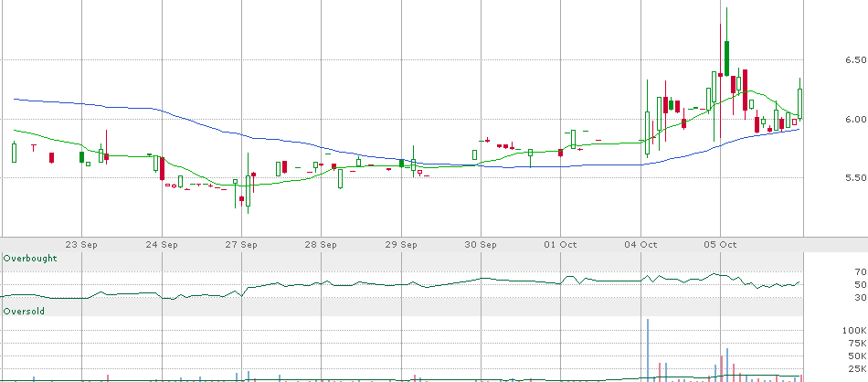Click the 23 Sep date label
Image resolution: width=868 pixels, height=382 pixels.
(x=82, y=245)
